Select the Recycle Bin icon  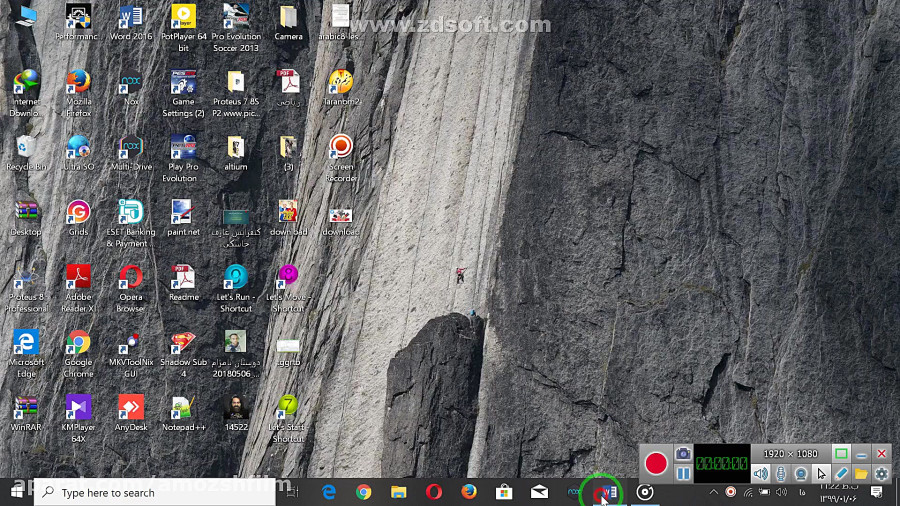click(x=26, y=153)
